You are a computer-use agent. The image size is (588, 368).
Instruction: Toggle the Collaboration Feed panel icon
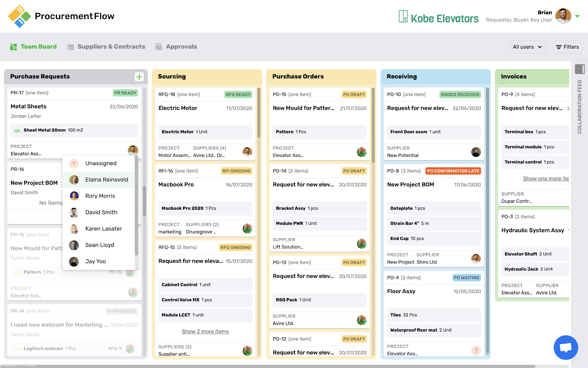click(580, 69)
